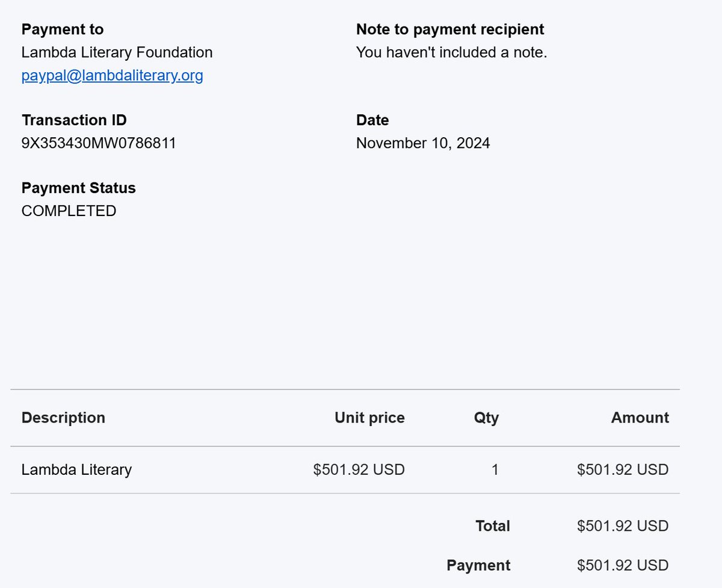Click the Payment to heading
This screenshot has width=722, height=588.
[63, 29]
